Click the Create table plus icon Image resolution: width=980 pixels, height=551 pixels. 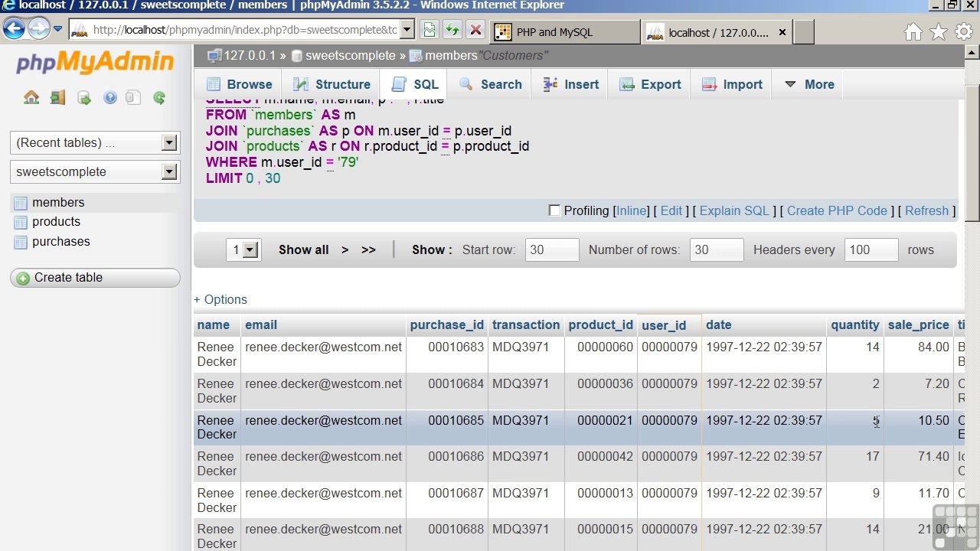(x=23, y=278)
